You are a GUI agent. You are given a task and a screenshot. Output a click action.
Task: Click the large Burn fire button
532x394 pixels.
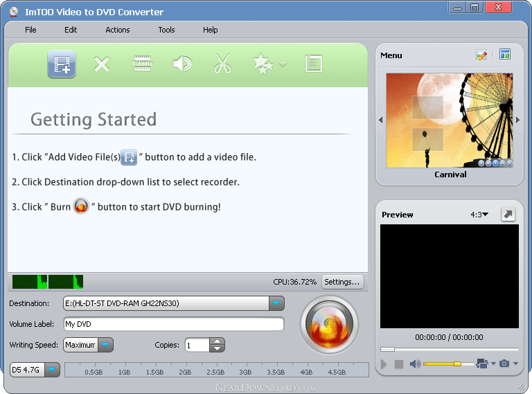coord(329,325)
